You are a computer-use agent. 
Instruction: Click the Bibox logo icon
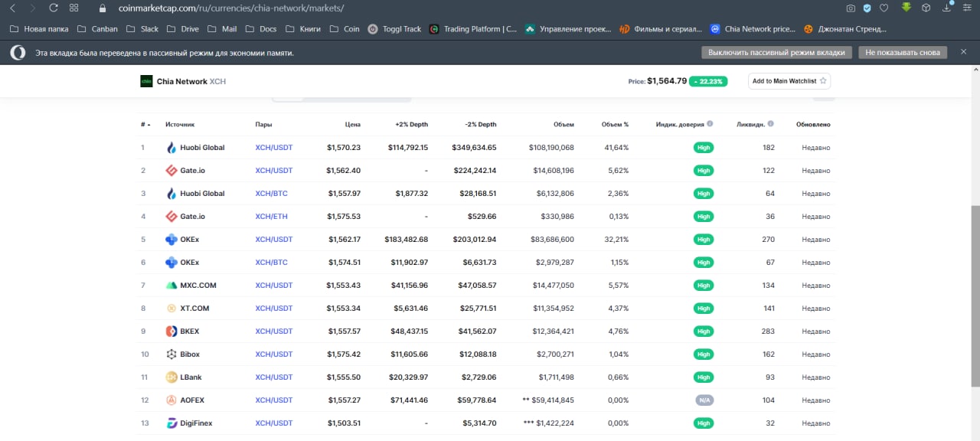(171, 354)
